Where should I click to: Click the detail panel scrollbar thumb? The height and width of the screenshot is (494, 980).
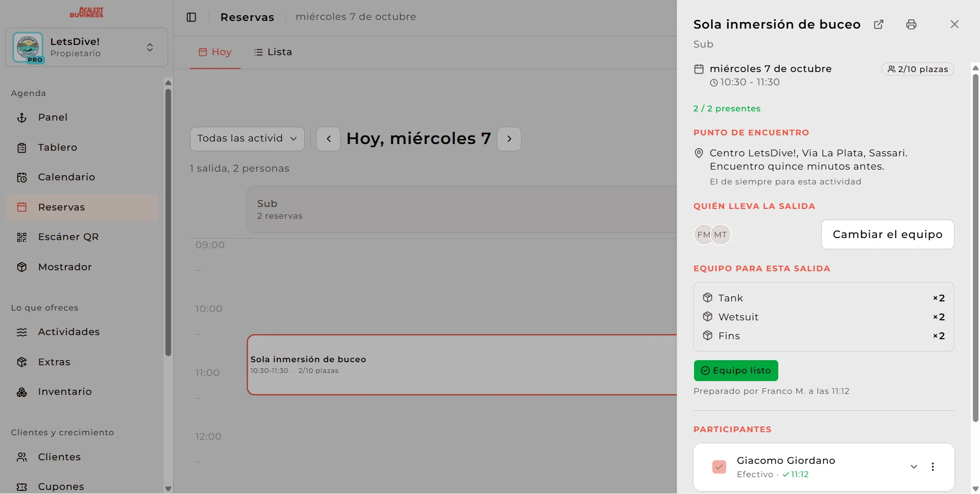pyautogui.click(x=975, y=248)
